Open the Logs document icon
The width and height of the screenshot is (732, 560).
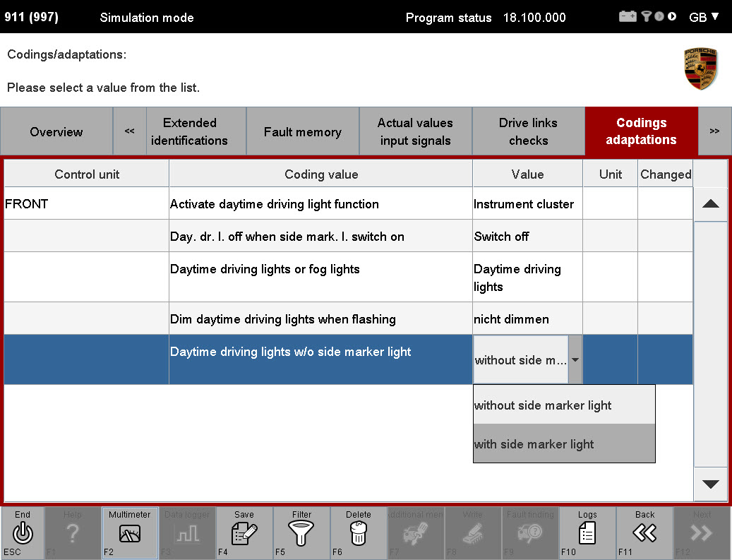point(587,533)
